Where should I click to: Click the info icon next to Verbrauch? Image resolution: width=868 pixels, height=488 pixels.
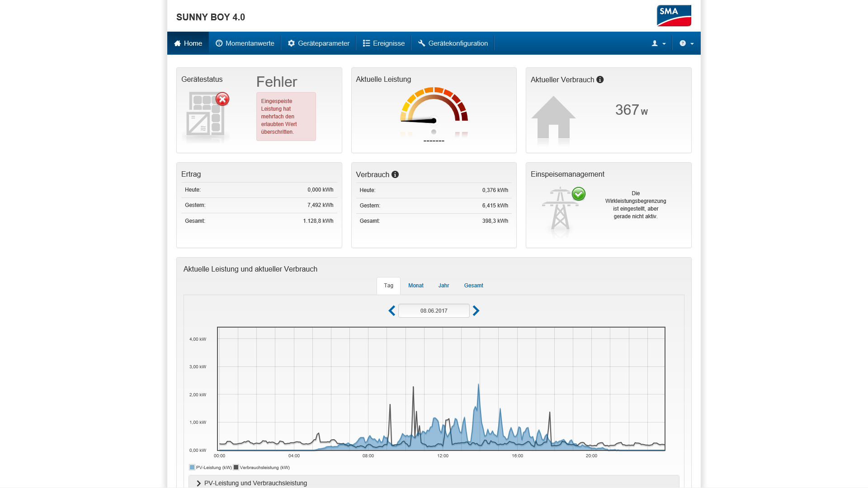[395, 174]
